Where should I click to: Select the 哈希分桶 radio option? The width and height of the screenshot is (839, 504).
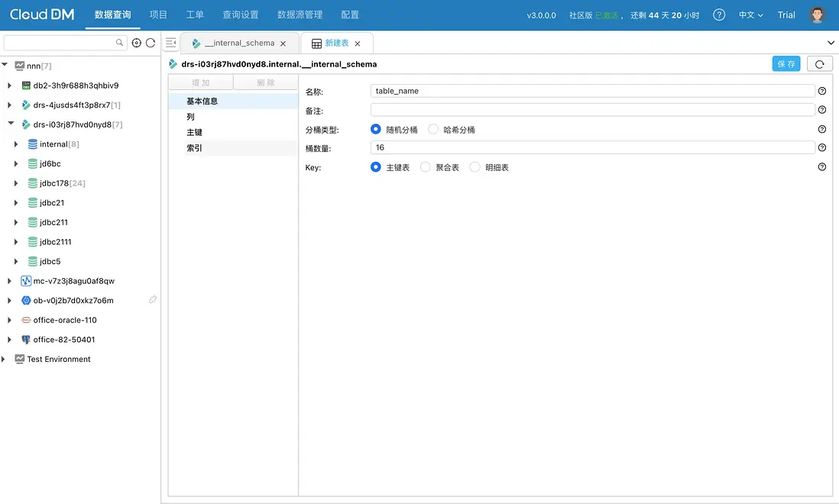click(433, 130)
